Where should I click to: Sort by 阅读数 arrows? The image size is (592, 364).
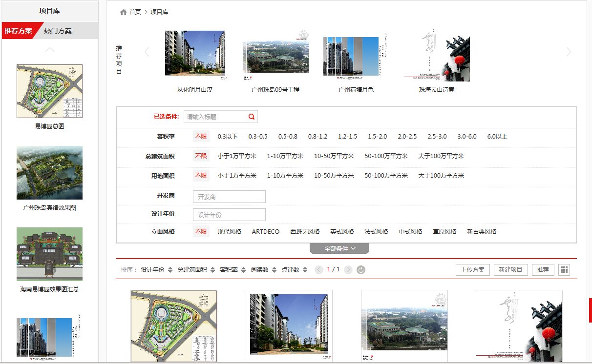(x=274, y=270)
